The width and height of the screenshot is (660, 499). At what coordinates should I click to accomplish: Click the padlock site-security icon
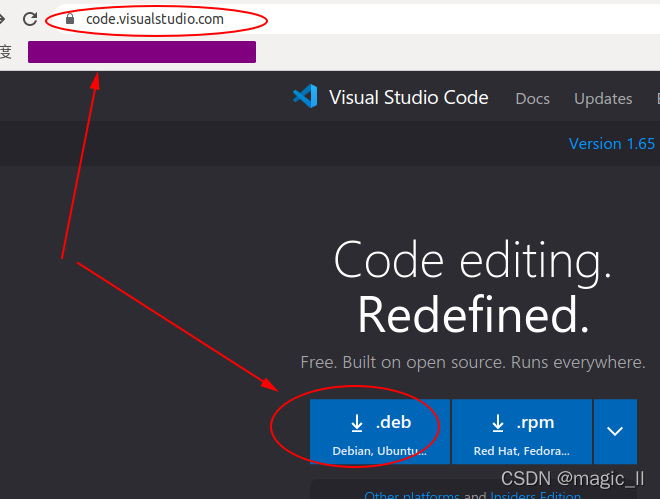(70, 19)
